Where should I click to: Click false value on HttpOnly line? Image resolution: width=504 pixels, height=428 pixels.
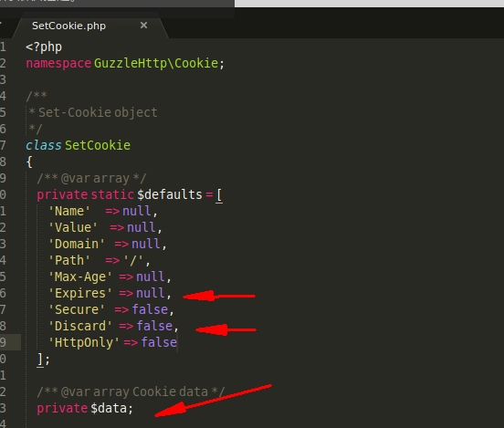159,342
